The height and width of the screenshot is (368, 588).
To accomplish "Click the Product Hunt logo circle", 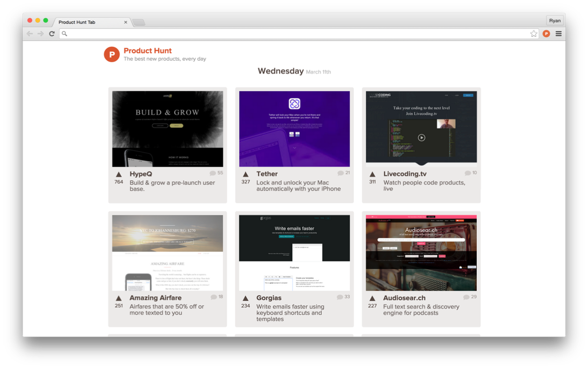I will (x=112, y=54).
